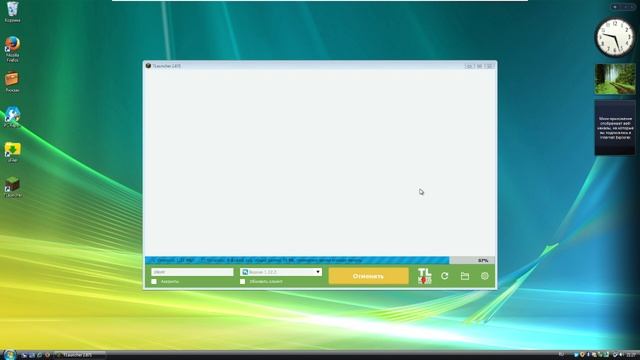
Task: Toggle the Обновить клиент checkbox
Action: [242, 282]
